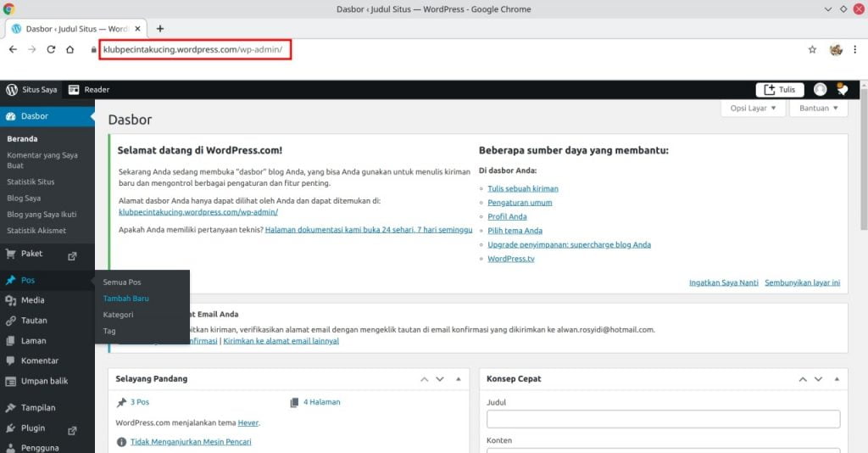
Task: Open Statistik Situs in sidebar
Action: coord(31,182)
